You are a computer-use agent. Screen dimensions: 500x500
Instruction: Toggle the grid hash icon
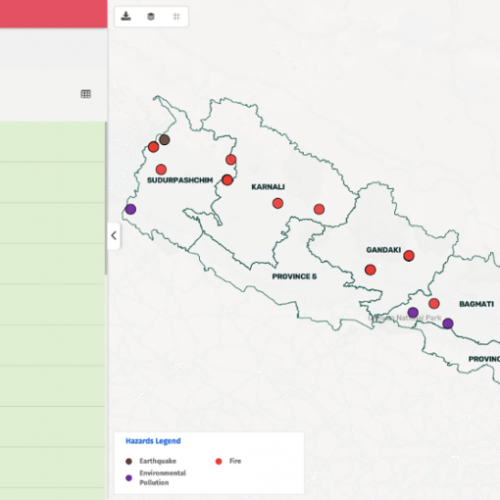[176, 16]
